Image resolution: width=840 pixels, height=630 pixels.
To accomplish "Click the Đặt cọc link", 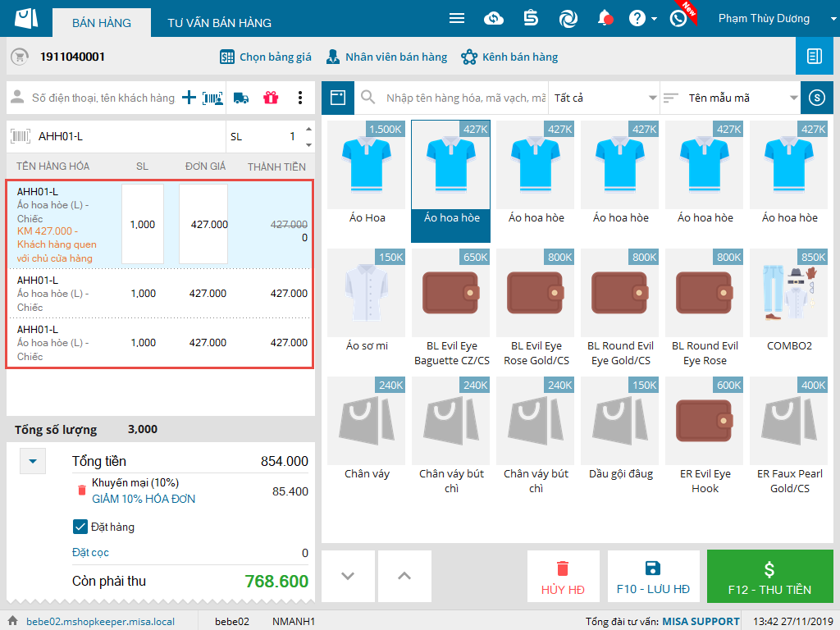I will coord(90,552).
